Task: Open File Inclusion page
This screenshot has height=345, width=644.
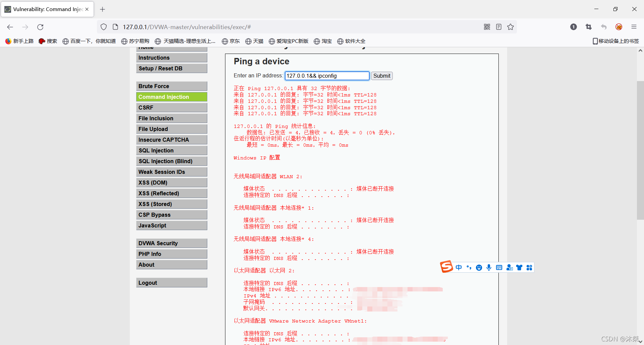Action: point(172,118)
